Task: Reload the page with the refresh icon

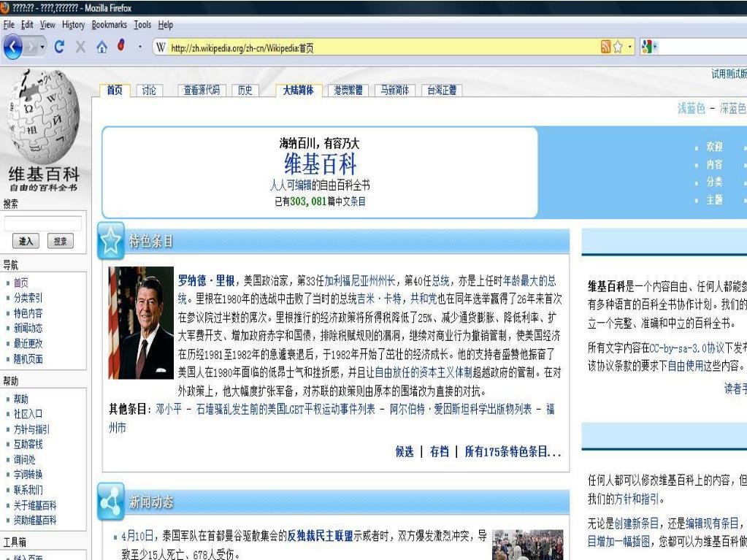Action: tap(59, 47)
